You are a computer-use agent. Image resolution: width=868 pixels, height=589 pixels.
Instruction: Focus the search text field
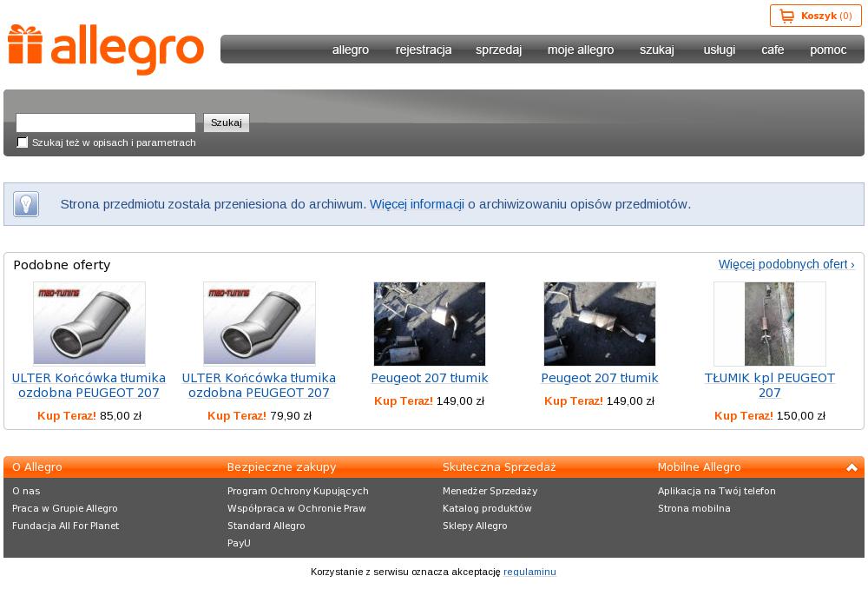pos(106,122)
